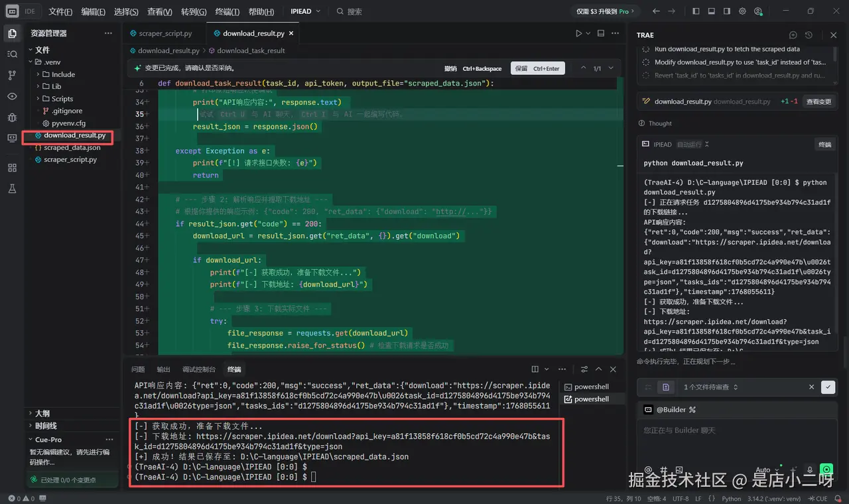Switch to the 问题 panel tab
The width and height of the screenshot is (849, 504).
click(138, 369)
